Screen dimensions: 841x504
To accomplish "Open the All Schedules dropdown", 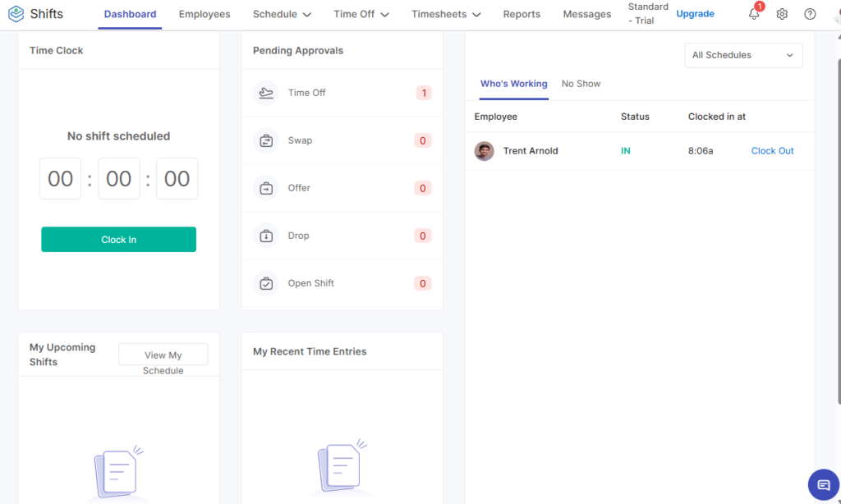I will (743, 55).
